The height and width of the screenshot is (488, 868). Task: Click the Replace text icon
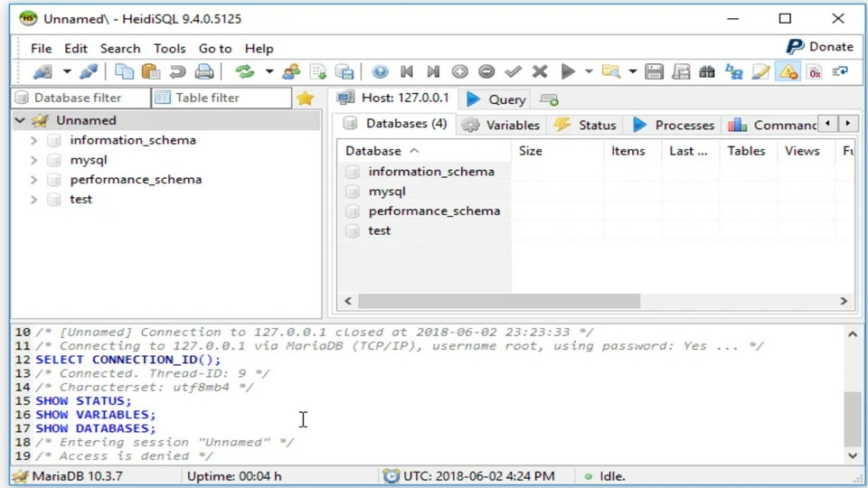tap(734, 72)
